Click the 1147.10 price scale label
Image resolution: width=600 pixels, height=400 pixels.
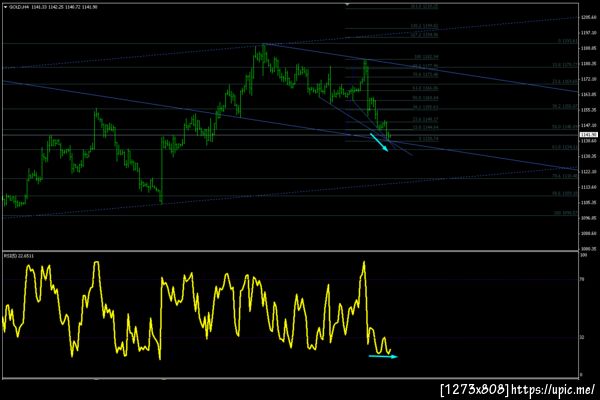click(589, 125)
